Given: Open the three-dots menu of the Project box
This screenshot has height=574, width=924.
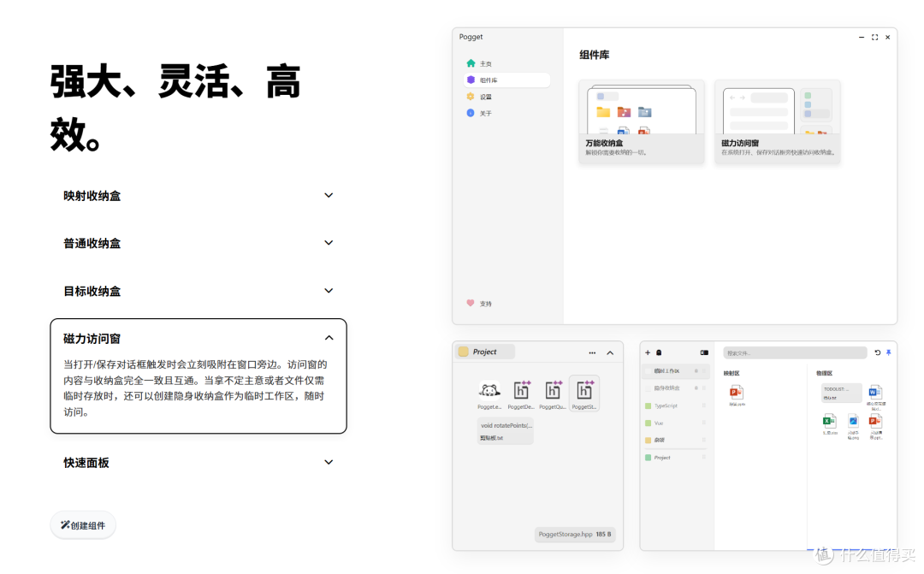Looking at the screenshot, I should tap(592, 353).
